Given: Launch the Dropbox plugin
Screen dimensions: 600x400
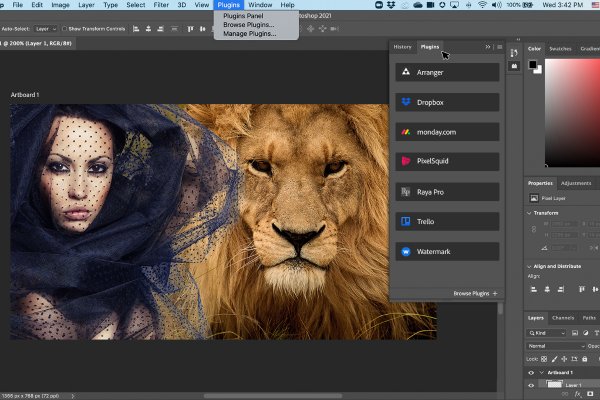Looking at the screenshot, I should [447, 102].
